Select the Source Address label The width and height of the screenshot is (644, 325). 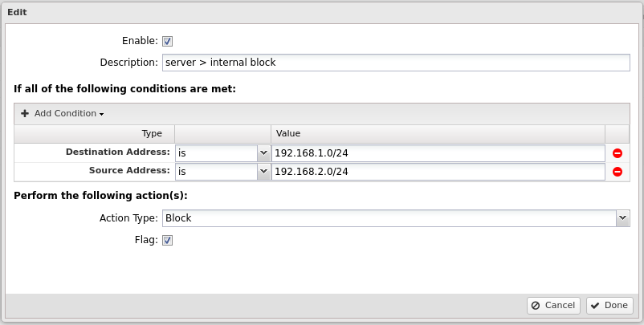click(x=129, y=171)
